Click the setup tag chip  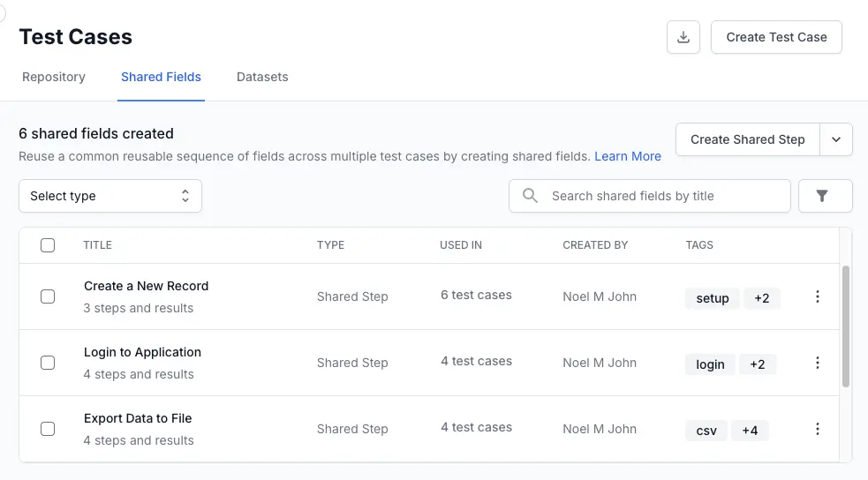(x=713, y=298)
